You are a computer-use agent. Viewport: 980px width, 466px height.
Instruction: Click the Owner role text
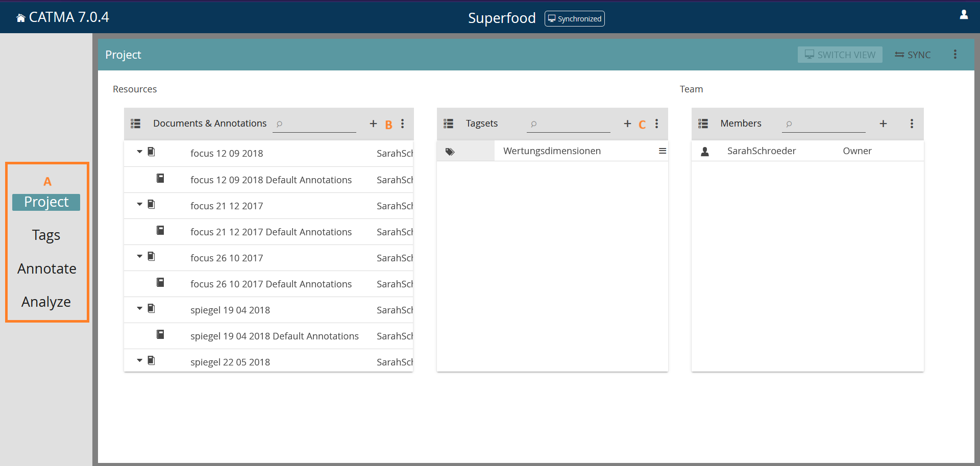tap(857, 151)
